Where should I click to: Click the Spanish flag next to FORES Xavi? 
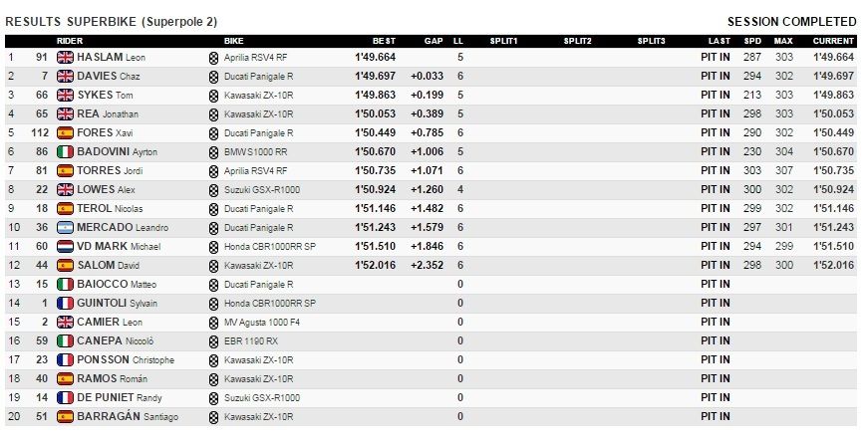pos(65,132)
